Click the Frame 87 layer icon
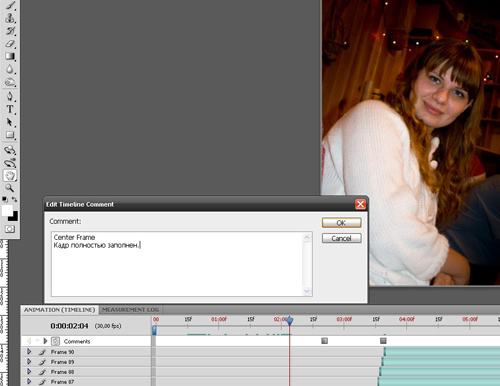This screenshot has width=500, height=386. (x=42, y=382)
